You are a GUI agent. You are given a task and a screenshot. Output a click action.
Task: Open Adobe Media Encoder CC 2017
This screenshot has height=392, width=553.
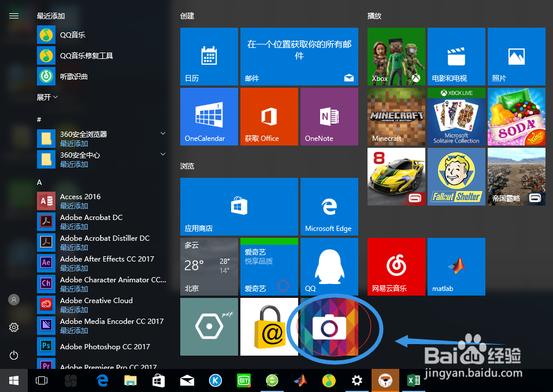tap(102, 326)
